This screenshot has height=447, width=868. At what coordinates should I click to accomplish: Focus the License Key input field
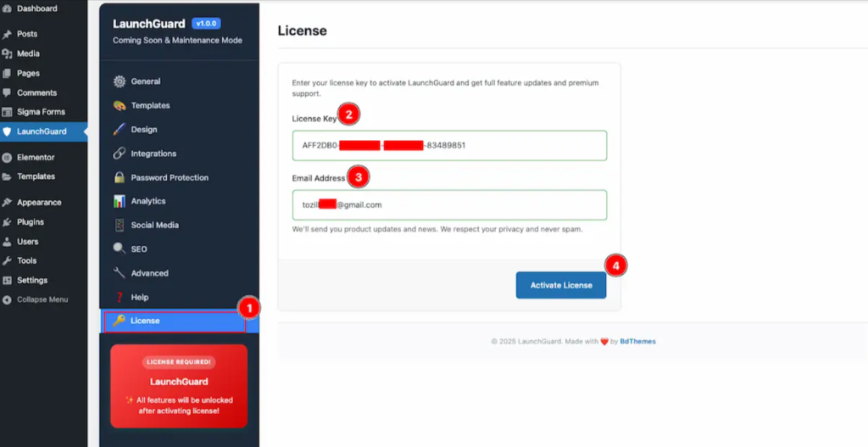click(x=449, y=146)
